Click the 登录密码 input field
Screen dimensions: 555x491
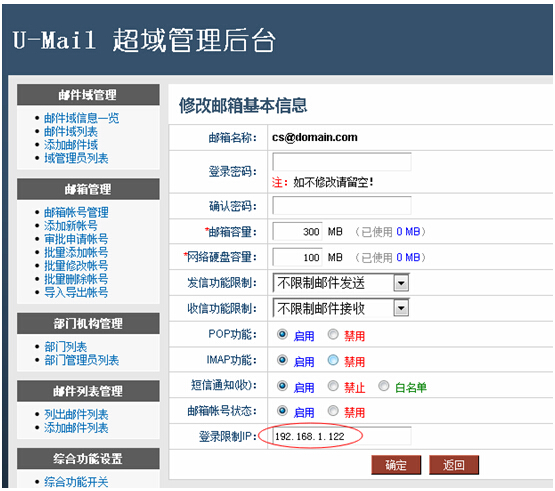[x=342, y=162]
